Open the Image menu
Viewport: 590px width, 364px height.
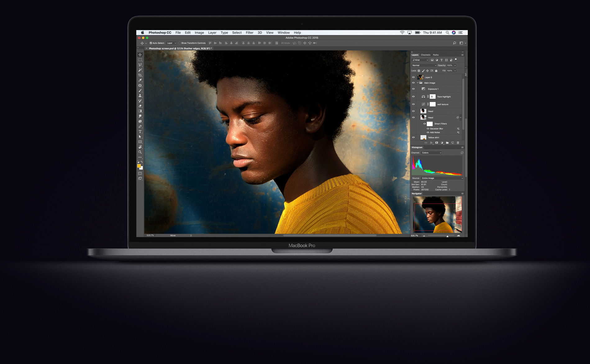click(199, 33)
